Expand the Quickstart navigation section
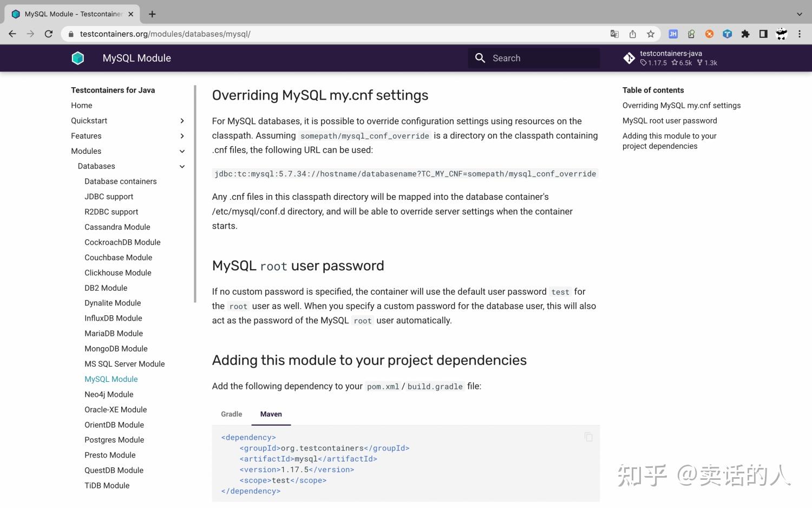 [182, 121]
